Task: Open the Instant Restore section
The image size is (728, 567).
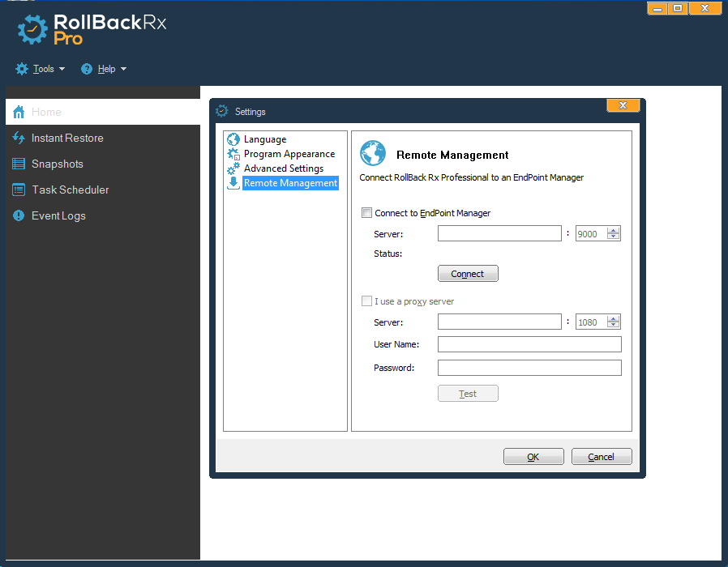Action: 103,138
